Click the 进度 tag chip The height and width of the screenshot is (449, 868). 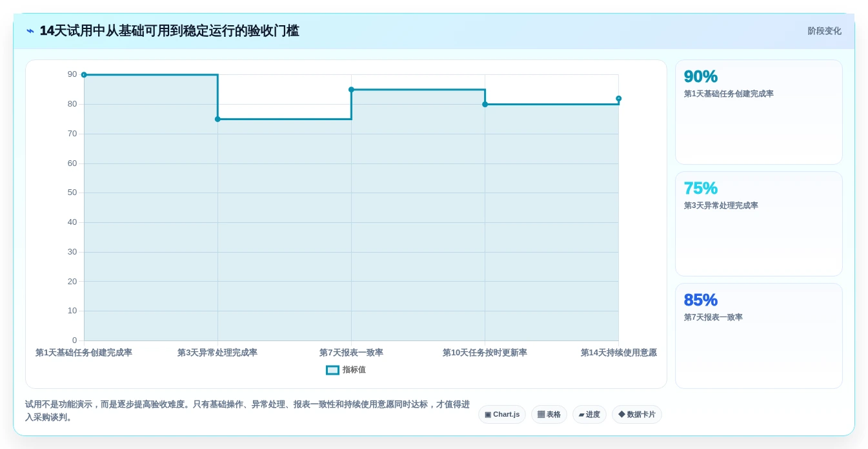[x=589, y=415]
